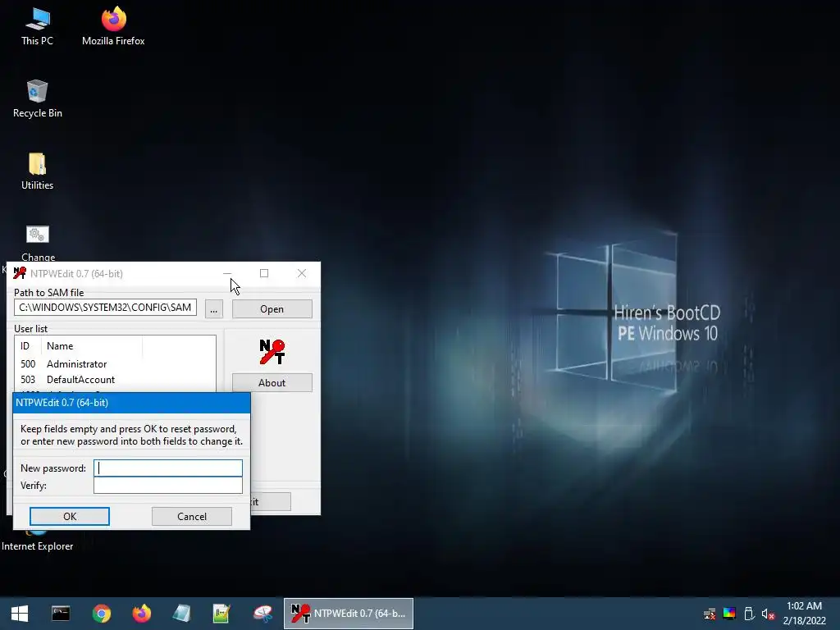Viewport: 840px width, 630px height.
Task: Select DefaultAccount user row
Action: [115, 380]
